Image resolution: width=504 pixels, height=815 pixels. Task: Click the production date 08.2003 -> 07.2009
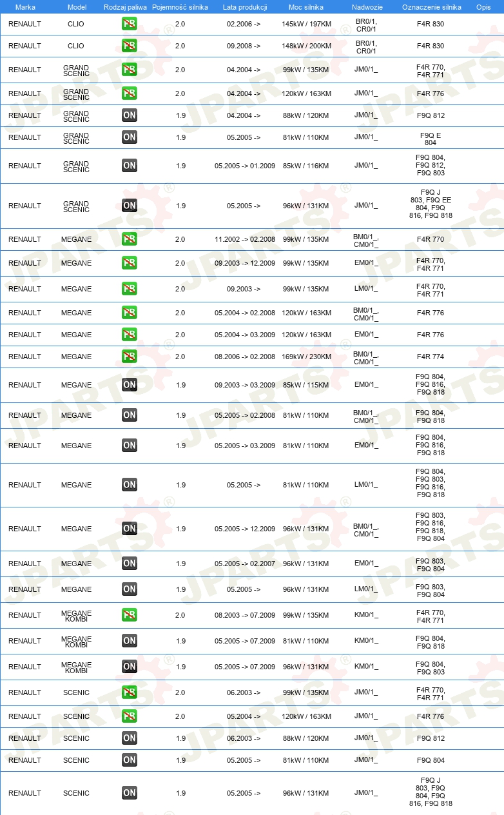(x=245, y=615)
